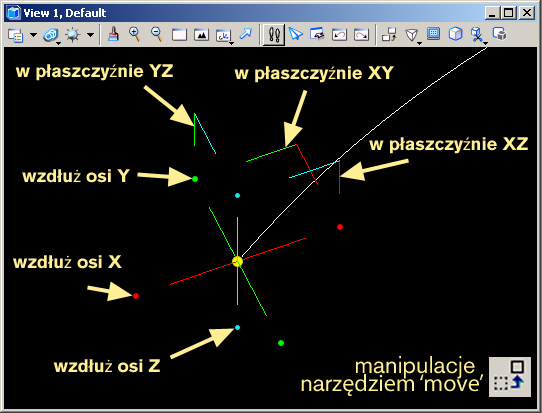Viewport: 542px width, 413px height.
Task: Expand the dropdown arrow beside View Attributes
Action: point(34,35)
